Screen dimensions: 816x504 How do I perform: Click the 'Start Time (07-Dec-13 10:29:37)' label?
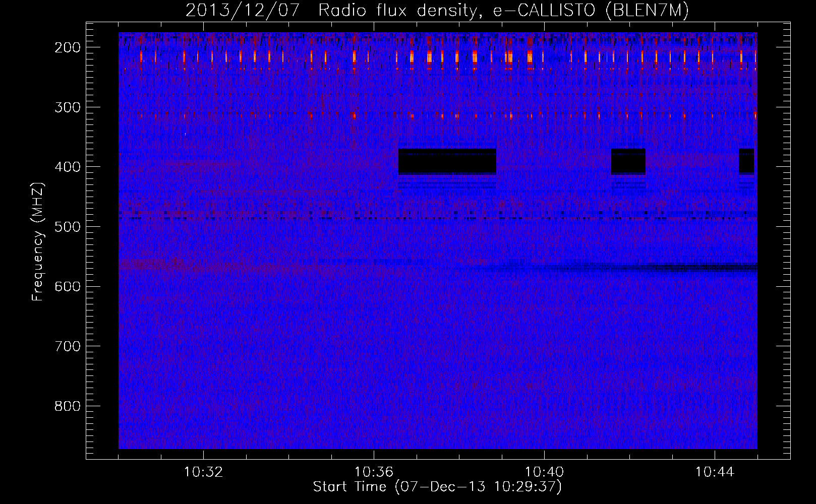pyautogui.click(x=437, y=487)
